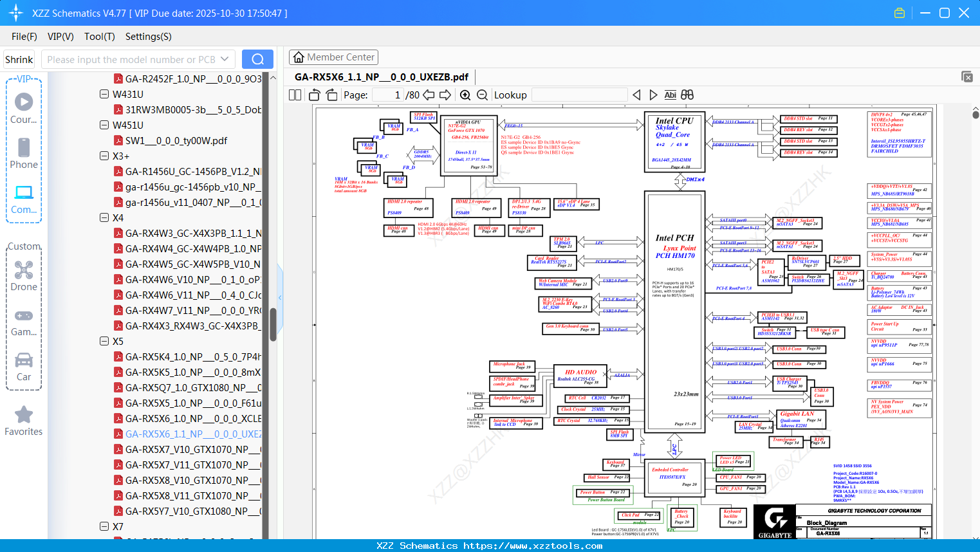Toggle the two-page layout view icon
The height and width of the screenshot is (552, 980).
tap(295, 95)
